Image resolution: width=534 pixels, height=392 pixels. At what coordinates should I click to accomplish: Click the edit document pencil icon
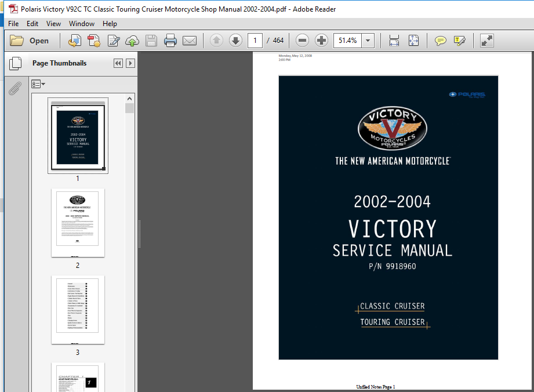[114, 41]
